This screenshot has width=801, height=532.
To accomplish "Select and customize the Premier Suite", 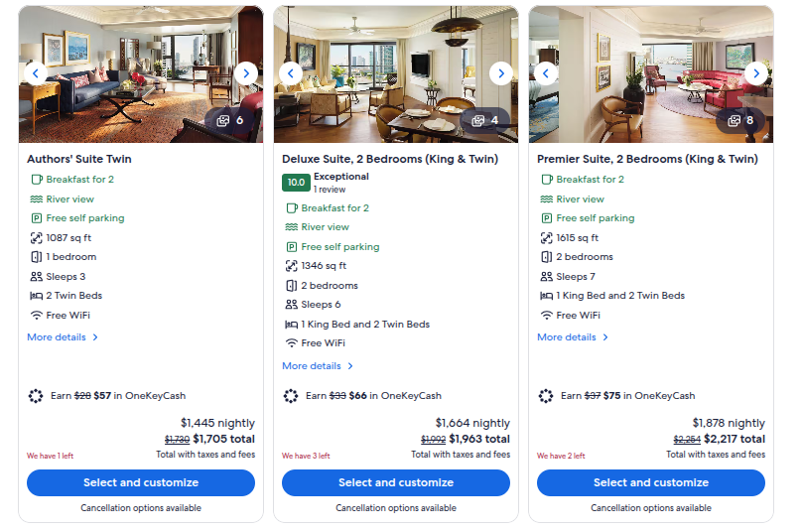I will pyautogui.click(x=651, y=483).
